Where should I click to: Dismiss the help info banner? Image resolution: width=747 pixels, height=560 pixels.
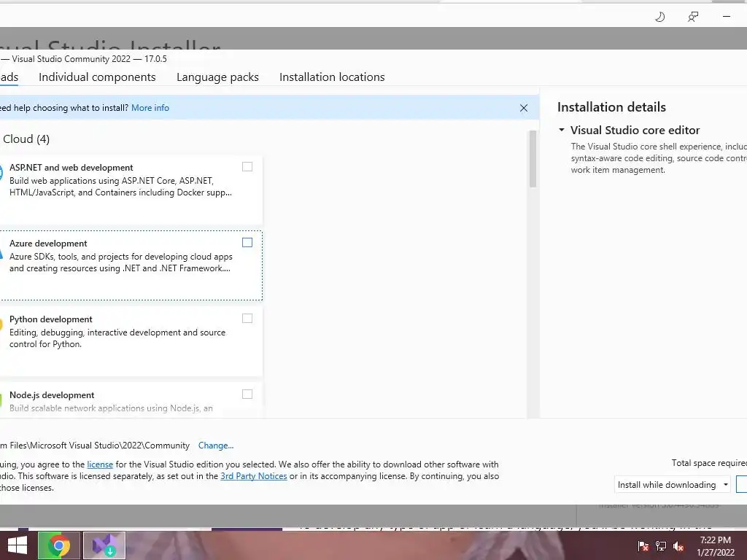pyautogui.click(x=524, y=108)
